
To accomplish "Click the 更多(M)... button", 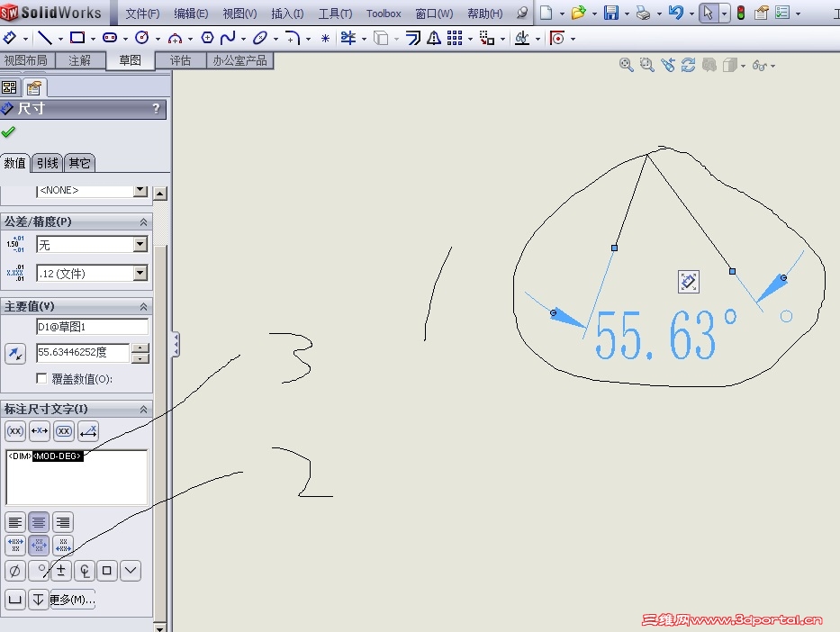I will click(x=72, y=600).
